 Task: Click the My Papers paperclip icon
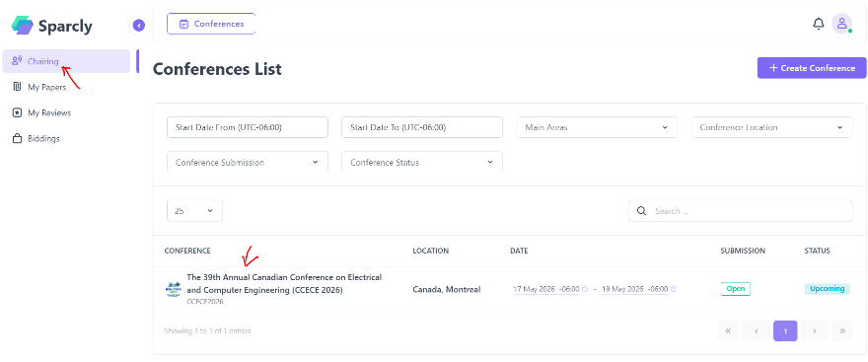[x=17, y=87]
